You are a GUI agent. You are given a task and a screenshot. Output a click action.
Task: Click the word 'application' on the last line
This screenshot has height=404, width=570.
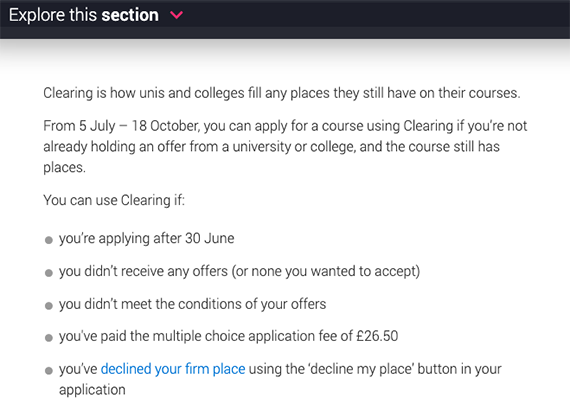tap(92, 390)
